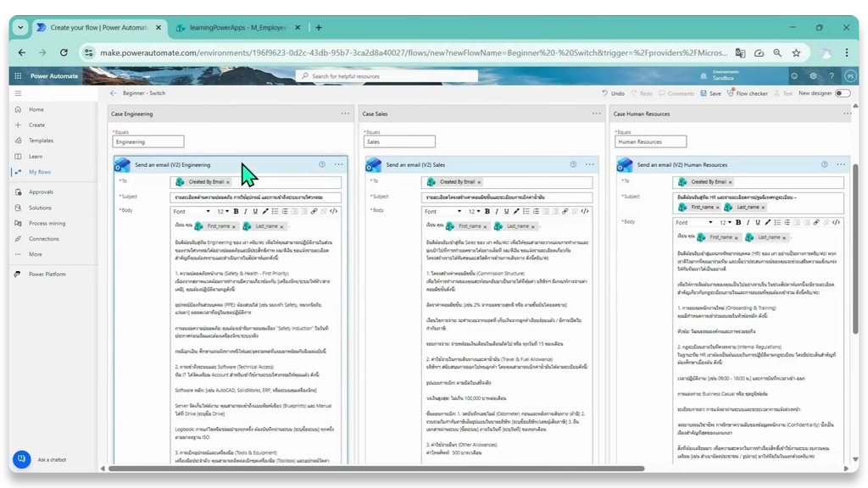This screenshot has height=488, width=868.
Task: Open font size dropdown in Sales body
Action: [475, 211]
